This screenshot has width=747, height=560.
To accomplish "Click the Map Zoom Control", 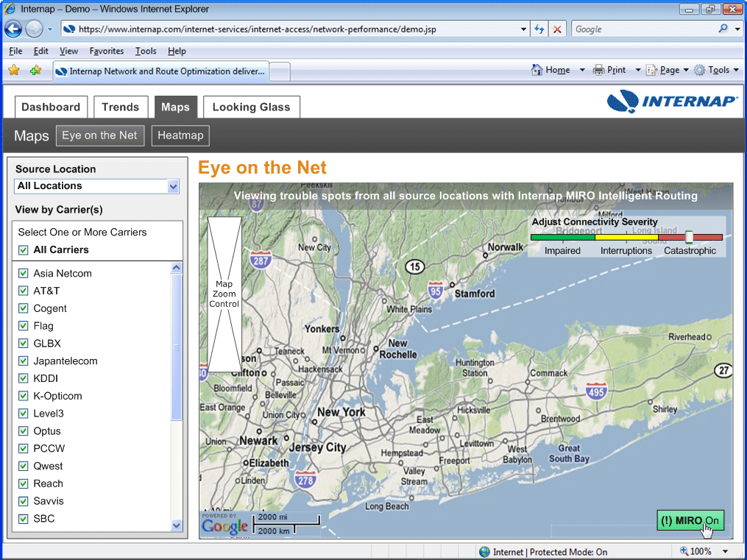I will point(225,294).
